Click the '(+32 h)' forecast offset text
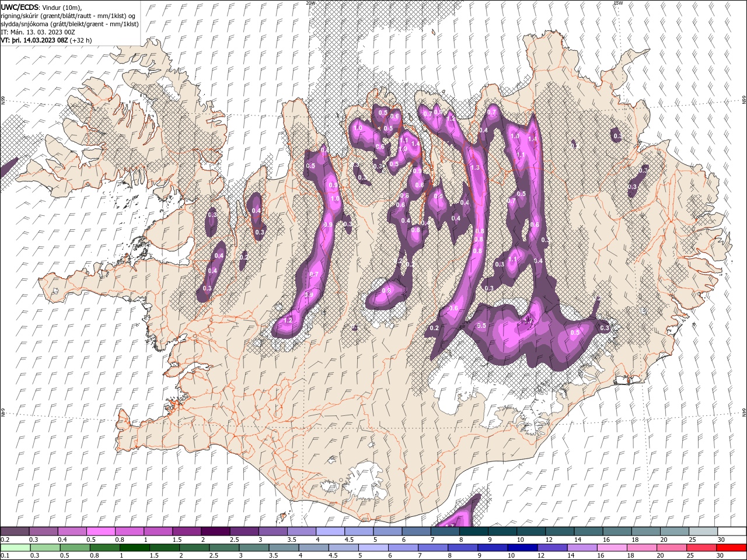This screenshot has width=747, height=560. point(82,40)
